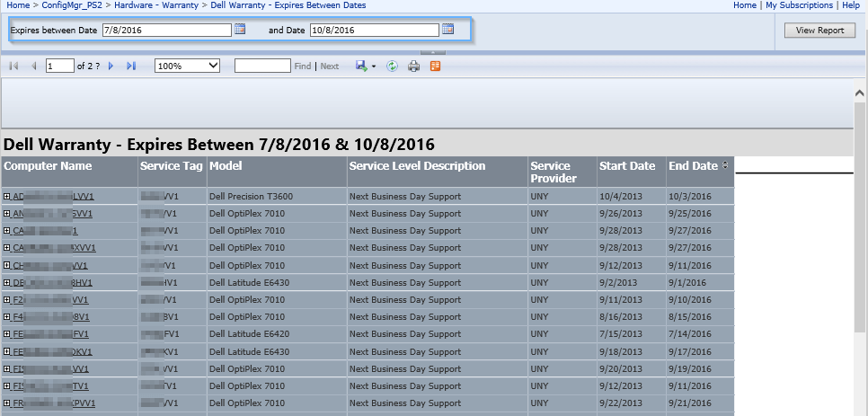Open computer link ending XPVV1
868x416 pixels.
[x=54, y=403]
